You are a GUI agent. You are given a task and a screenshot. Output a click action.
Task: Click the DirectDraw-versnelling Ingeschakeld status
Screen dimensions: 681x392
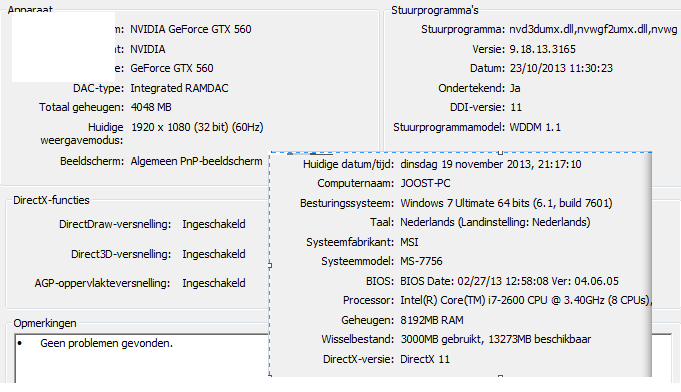(x=214, y=224)
